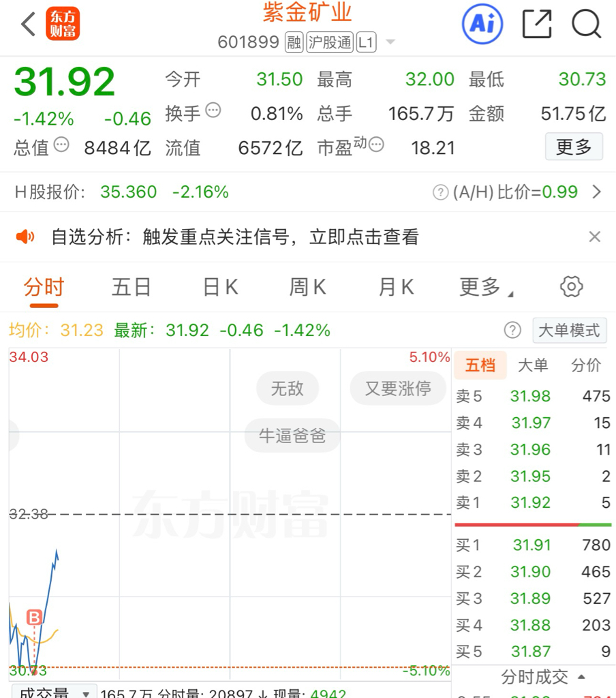Open H股报价 detail chevron
Image resolution: width=616 pixels, height=698 pixels.
click(596, 192)
